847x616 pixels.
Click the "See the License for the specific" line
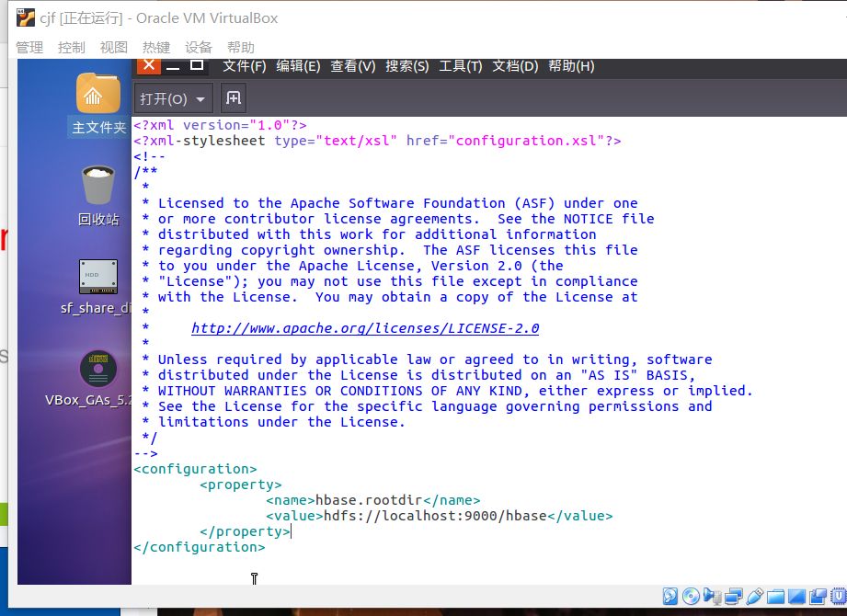(426, 406)
